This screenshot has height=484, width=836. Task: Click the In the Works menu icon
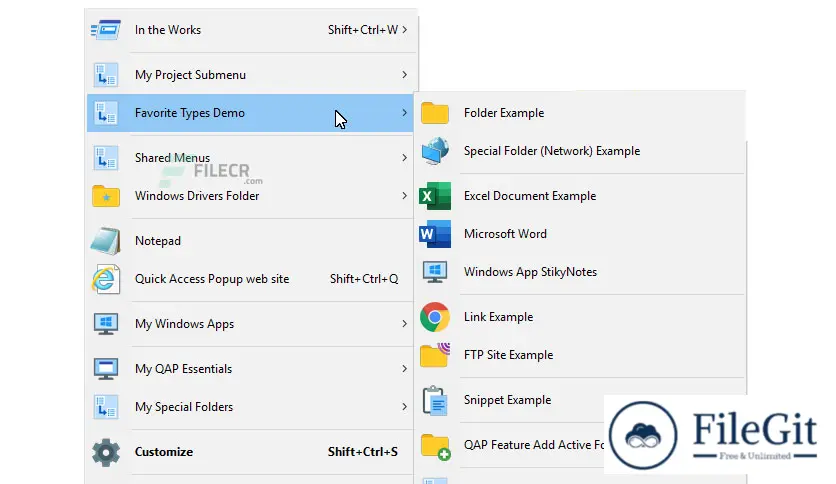point(106,30)
